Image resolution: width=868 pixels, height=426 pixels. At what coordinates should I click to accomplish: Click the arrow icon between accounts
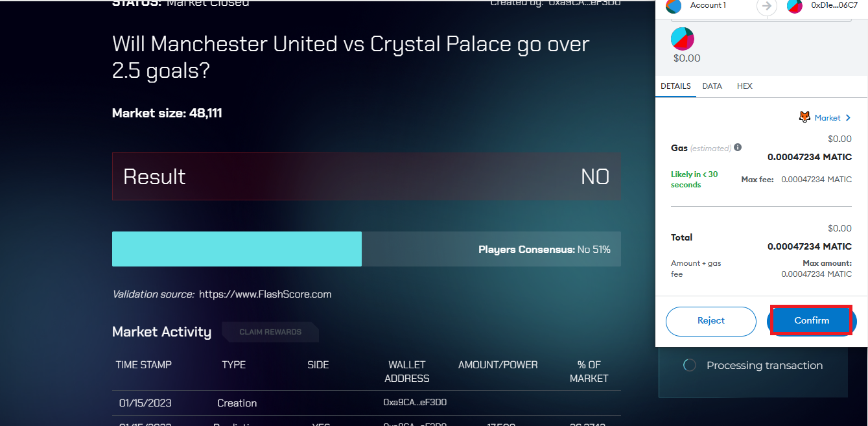(x=767, y=6)
